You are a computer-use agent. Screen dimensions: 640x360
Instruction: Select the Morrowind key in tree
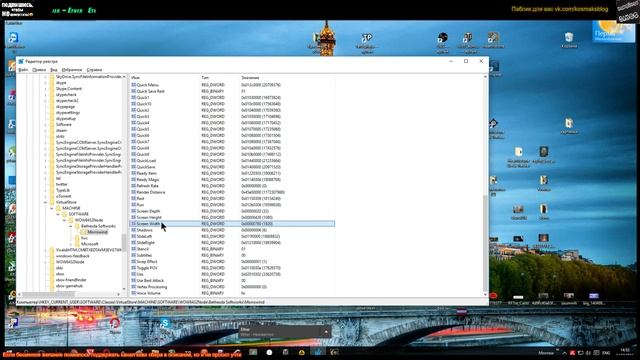[97, 232]
